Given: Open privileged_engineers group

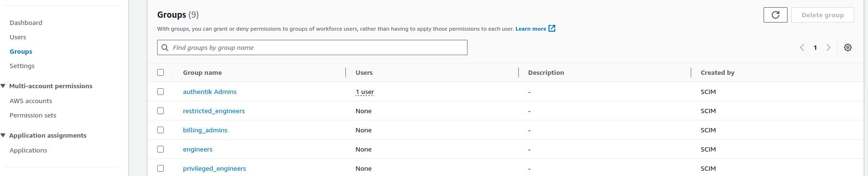Looking at the screenshot, I should (214, 168).
